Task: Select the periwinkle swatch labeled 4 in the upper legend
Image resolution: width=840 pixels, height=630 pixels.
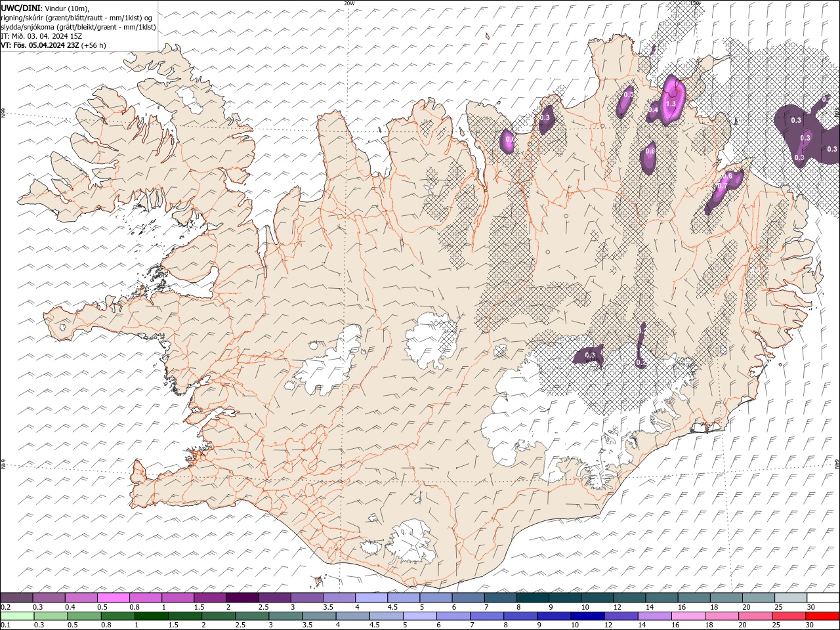Action: (371, 598)
